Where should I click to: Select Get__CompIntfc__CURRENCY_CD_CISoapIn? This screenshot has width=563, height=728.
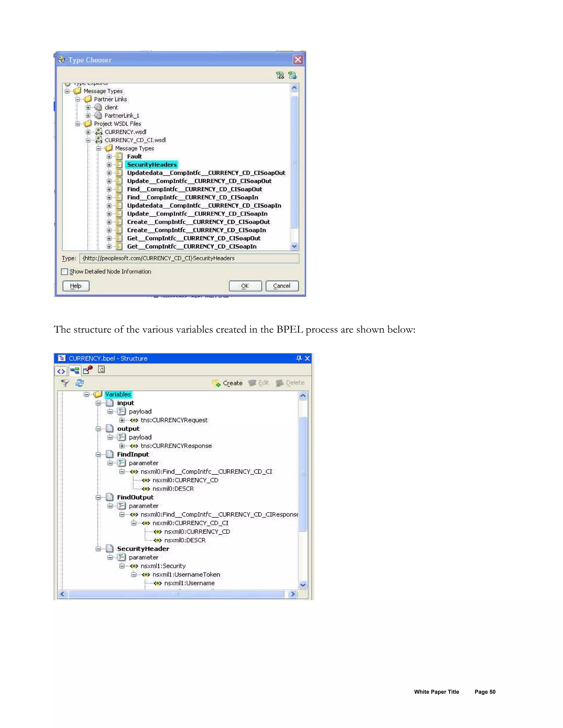(x=192, y=246)
